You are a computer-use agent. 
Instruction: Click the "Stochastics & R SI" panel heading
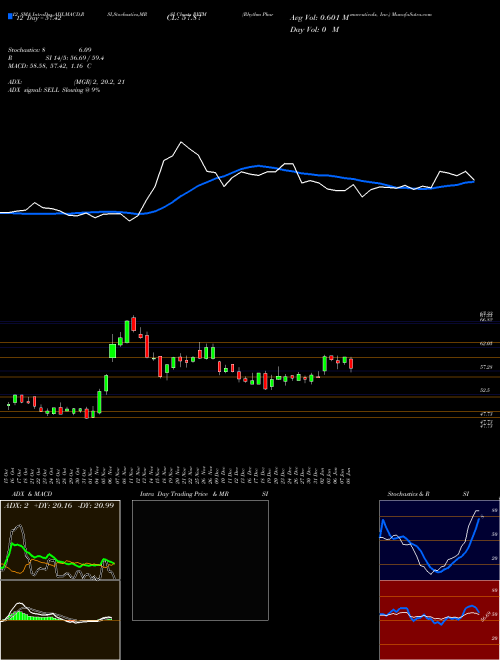(428, 494)
